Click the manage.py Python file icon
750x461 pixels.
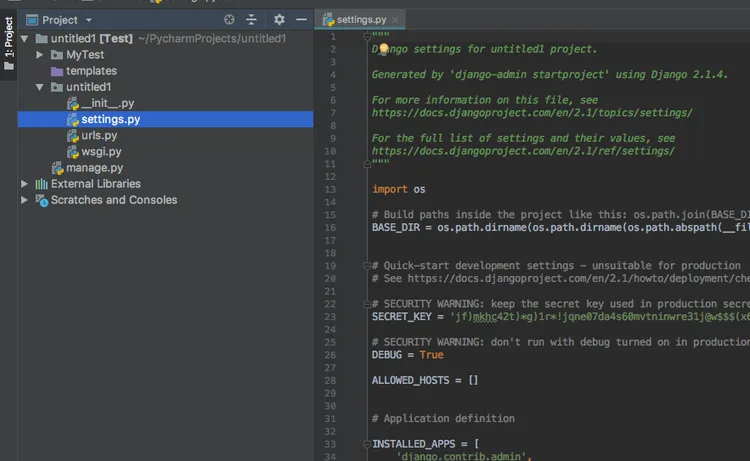(x=57, y=168)
